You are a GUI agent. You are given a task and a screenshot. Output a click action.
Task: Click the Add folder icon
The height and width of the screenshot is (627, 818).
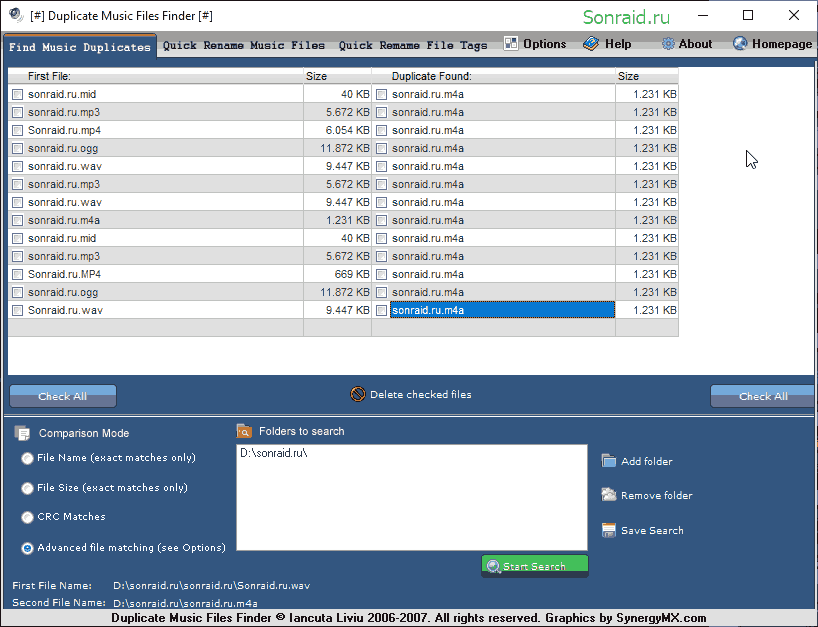(609, 461)
